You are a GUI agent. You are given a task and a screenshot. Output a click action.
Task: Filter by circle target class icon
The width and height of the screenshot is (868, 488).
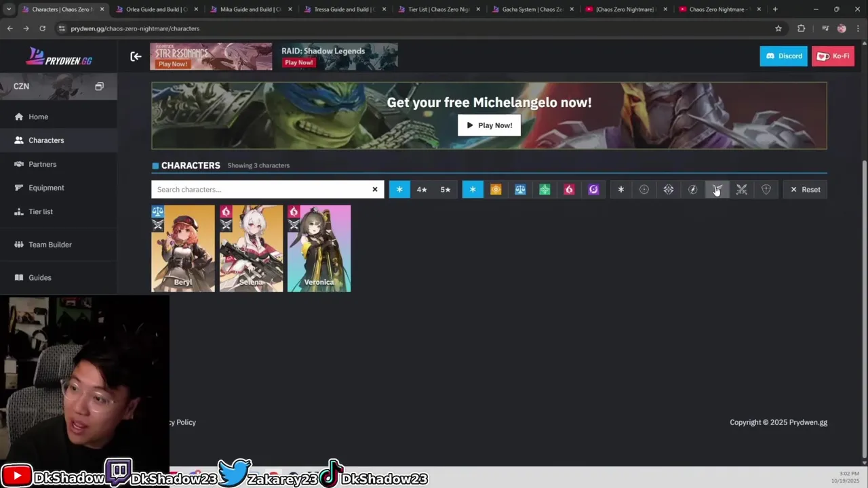(644, 190)
